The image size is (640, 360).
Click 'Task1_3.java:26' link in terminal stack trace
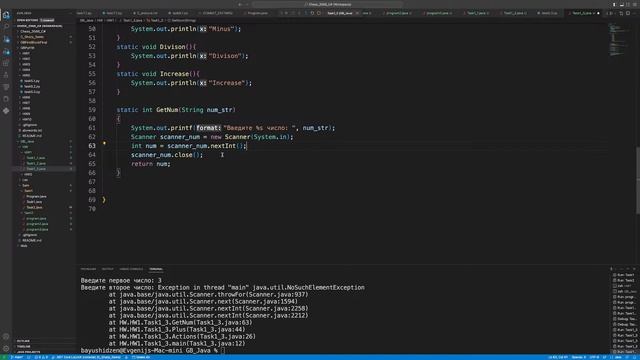pyautogui.click(x=227, y=336)
